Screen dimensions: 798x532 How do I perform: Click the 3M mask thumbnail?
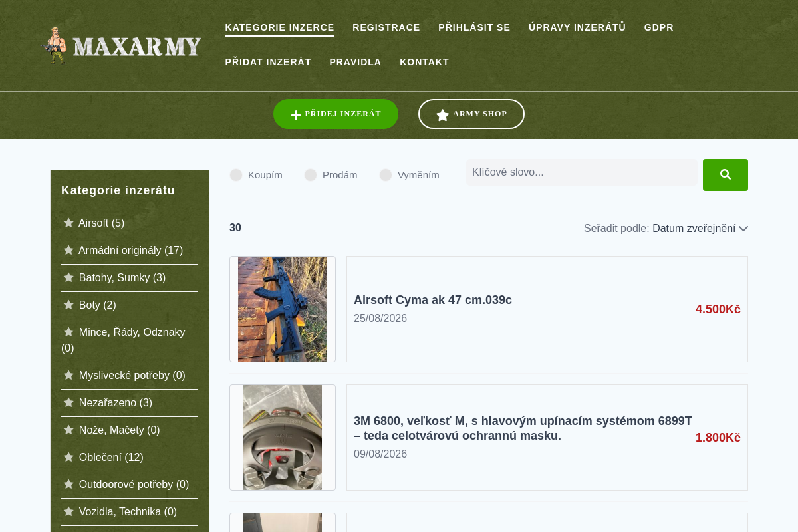(283, 438)
